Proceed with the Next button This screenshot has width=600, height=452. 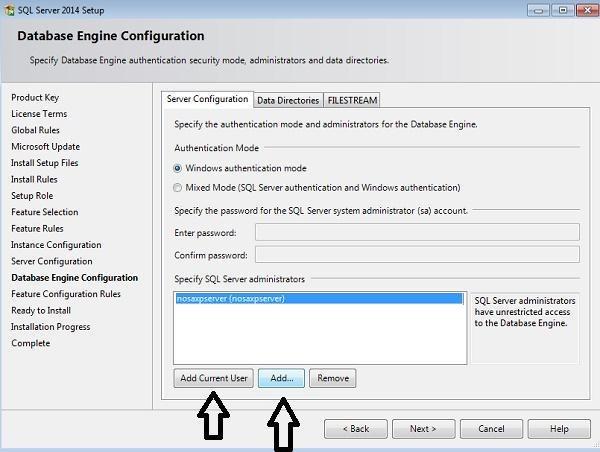[422, 428]
